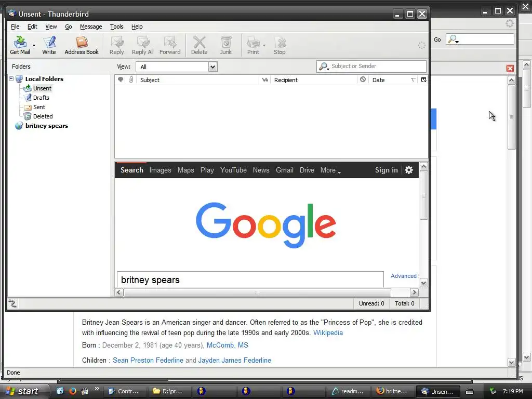This screenshot has width=532, height=399.
Task: Click the Wikipedia link in browser window
Action: click(x=328, y=333)
